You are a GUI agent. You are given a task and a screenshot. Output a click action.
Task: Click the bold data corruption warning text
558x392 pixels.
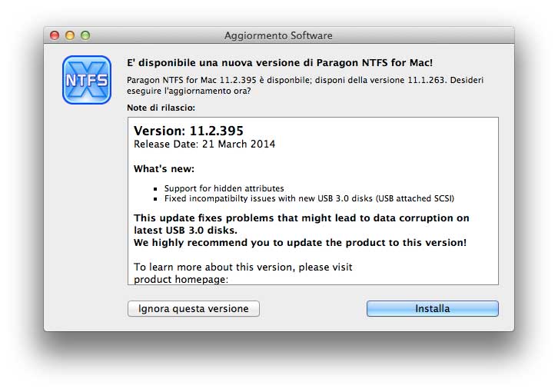tap(301, 224)
